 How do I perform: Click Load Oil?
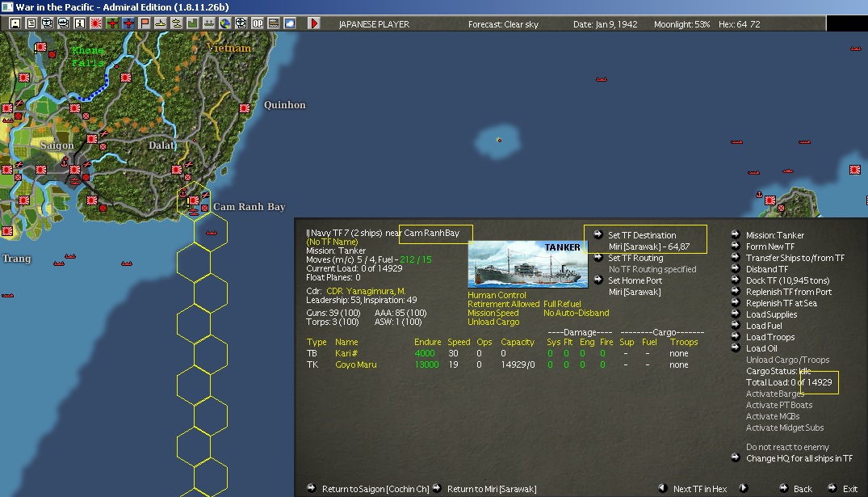[761, 348]
